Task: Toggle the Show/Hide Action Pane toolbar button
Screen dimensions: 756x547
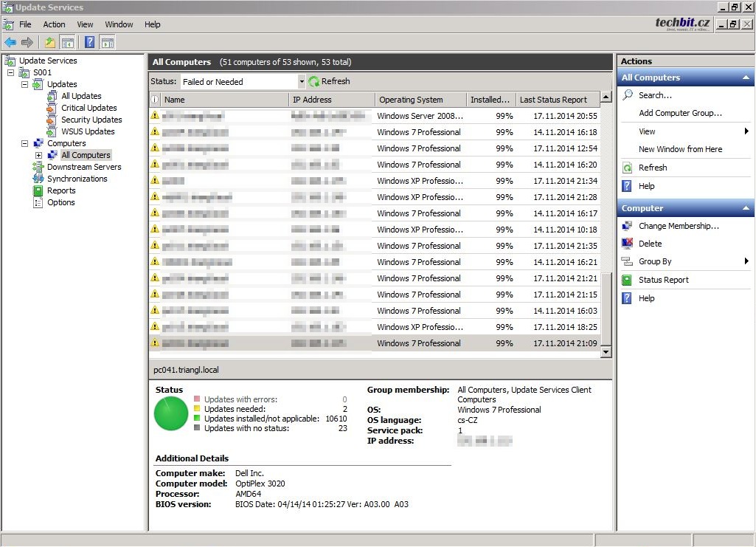Action: pyautogui.click(x=108, y=43)
